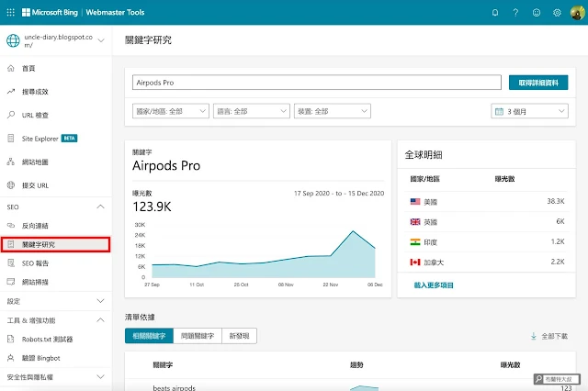Click the calendar icon in date range
This screenshot has height=391, width=588.
(x=499, y=111)
